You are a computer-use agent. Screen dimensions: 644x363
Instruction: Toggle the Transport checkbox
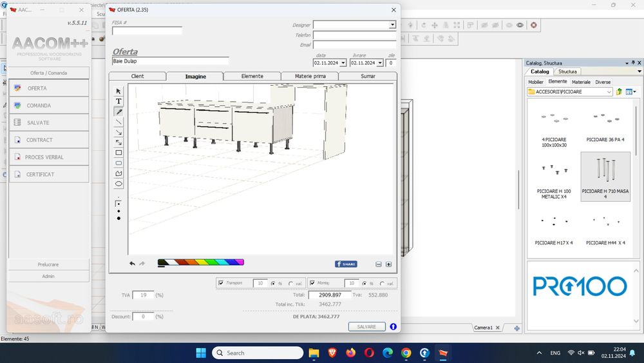coord(221,283)
